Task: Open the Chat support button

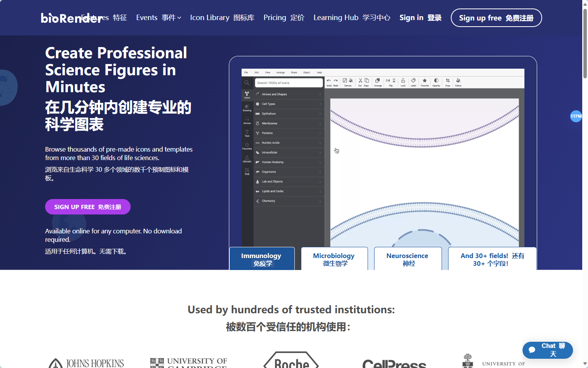Action: point(548,350)
